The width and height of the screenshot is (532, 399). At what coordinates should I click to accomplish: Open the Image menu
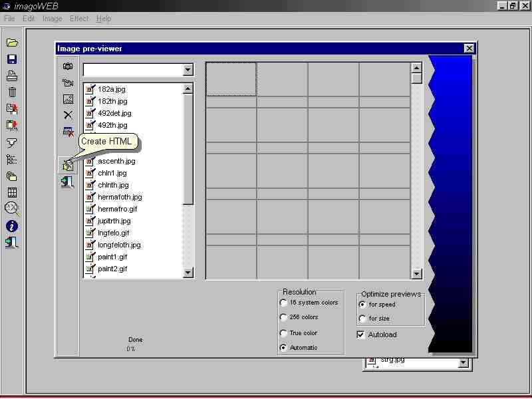pyautogui.click(x=52, y=19)
